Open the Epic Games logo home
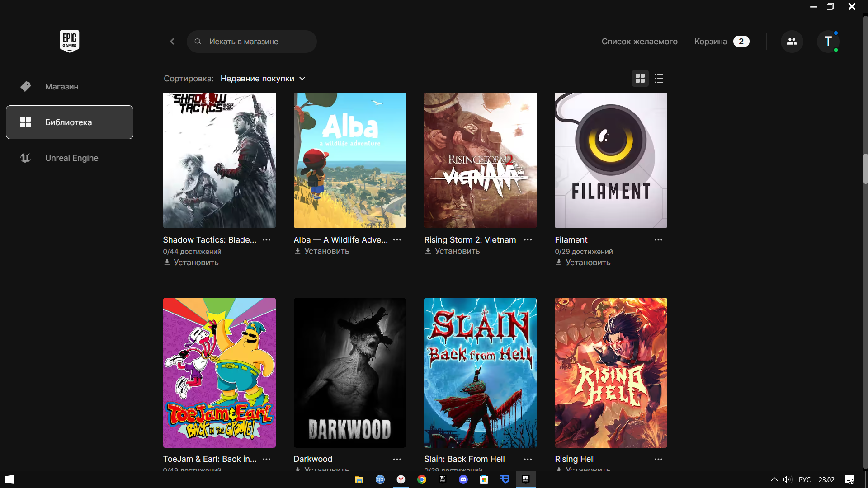This screenshot has width=868, height=488. tap(70, 41)
